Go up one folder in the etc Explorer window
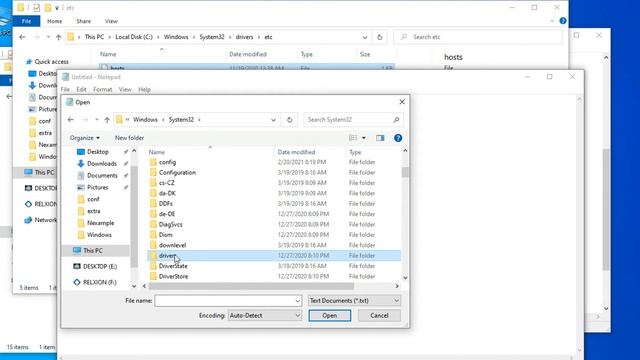640x360 pixels. pos(58,37)
